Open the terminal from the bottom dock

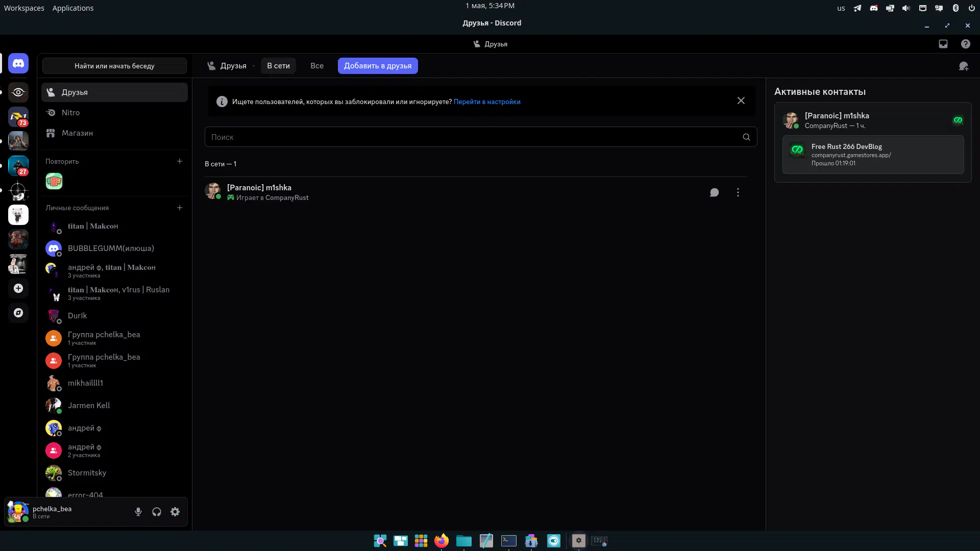point(509,541)
